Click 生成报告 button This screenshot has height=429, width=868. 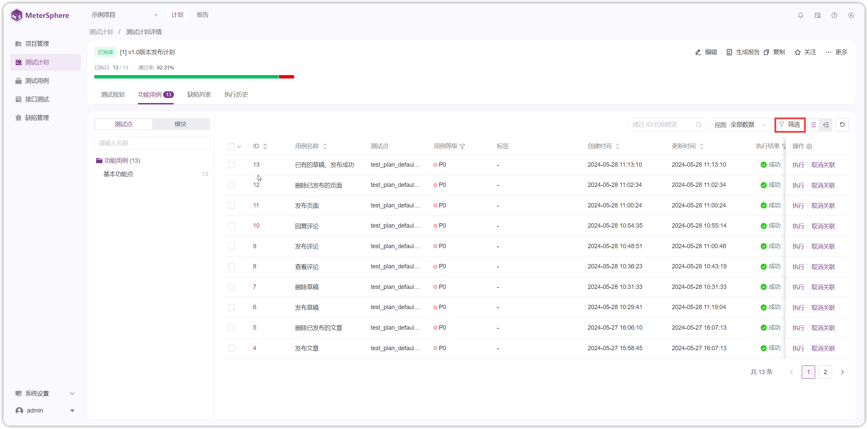pos(743,52)
